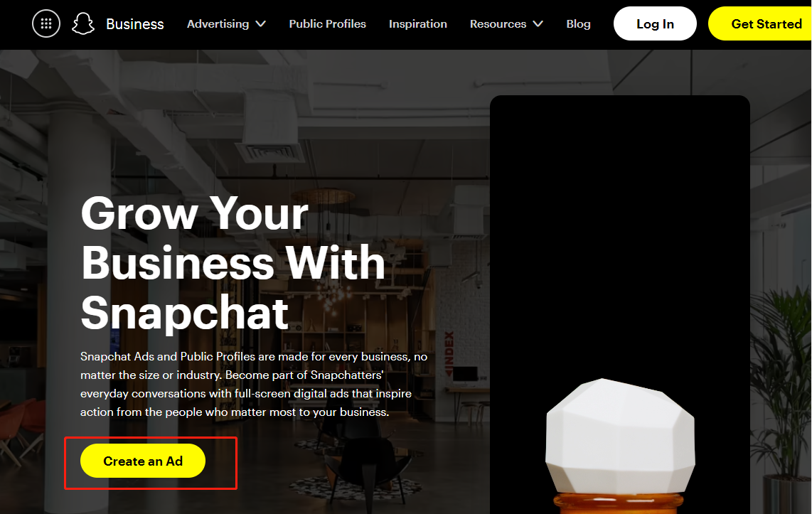Open the Inspiration page

(x=418, y=23)
